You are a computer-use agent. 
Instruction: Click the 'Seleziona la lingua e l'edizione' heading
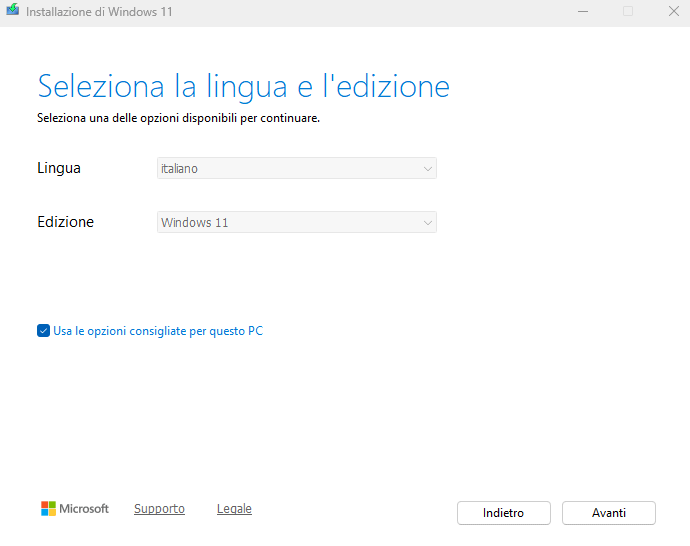click(x=243, y=87)
